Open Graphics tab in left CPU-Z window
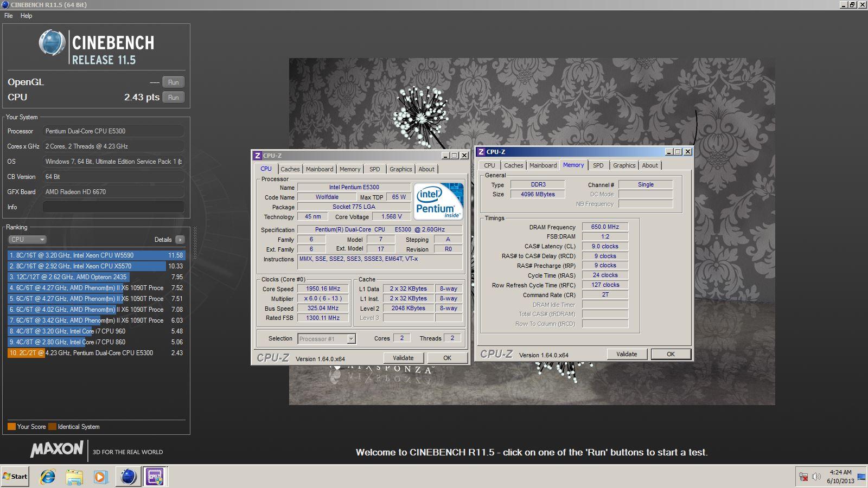Image resolution: width=868 pixels, height=488 pixels. click(401, 169)
